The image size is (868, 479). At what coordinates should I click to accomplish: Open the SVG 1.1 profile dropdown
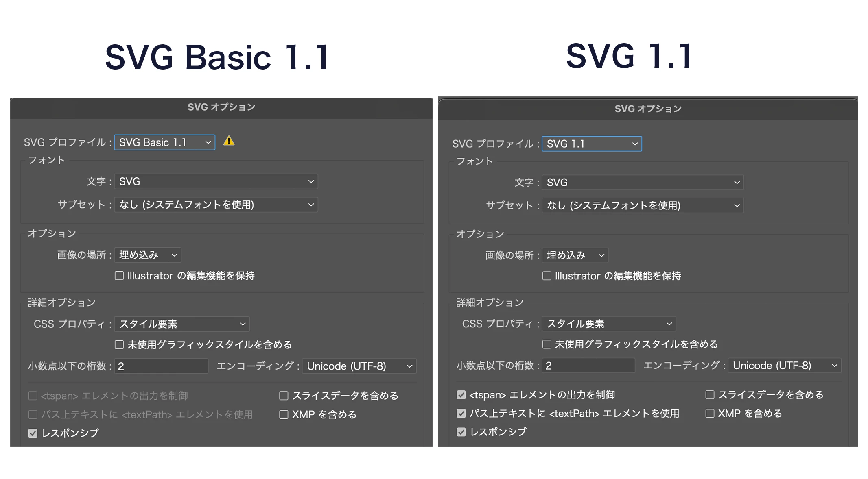coord(592,144)
